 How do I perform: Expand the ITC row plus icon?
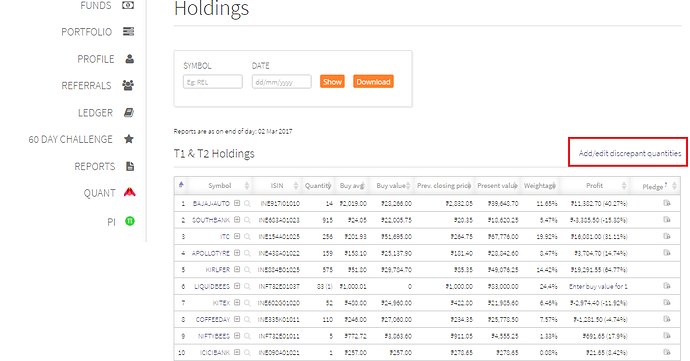(x=237, y=236)
